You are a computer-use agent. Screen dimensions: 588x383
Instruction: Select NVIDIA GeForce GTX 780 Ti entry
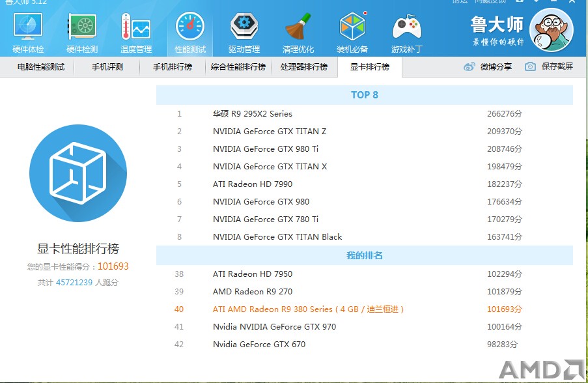tap(266, 219)
